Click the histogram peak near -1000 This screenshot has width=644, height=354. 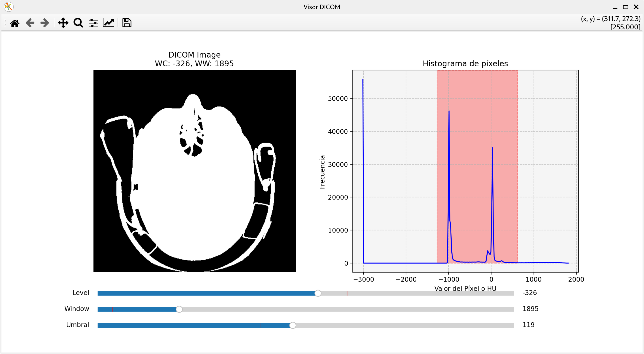coord(449,111)
